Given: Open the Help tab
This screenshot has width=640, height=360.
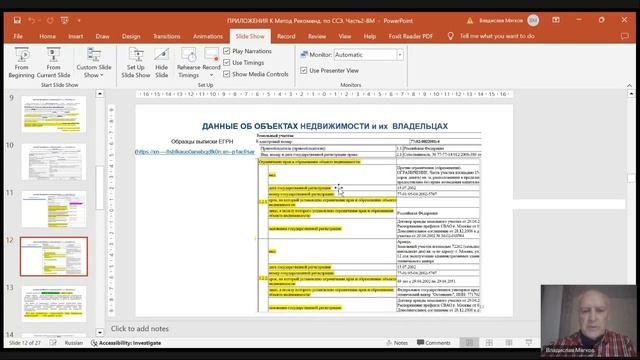Looking at the screenshot, I should coord(369,36).
